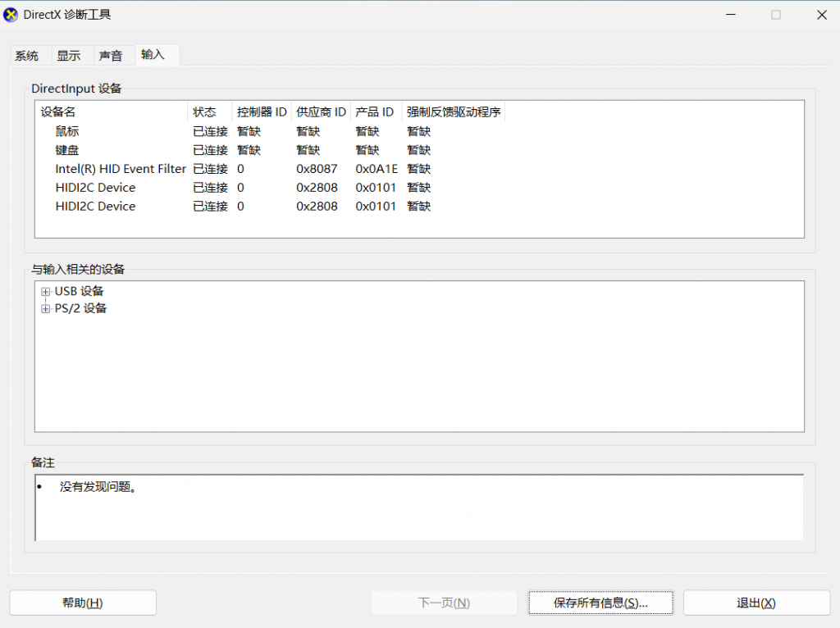Select the 键盘 device row
This screenshot has height=628, width=840.
coord(67,150)
